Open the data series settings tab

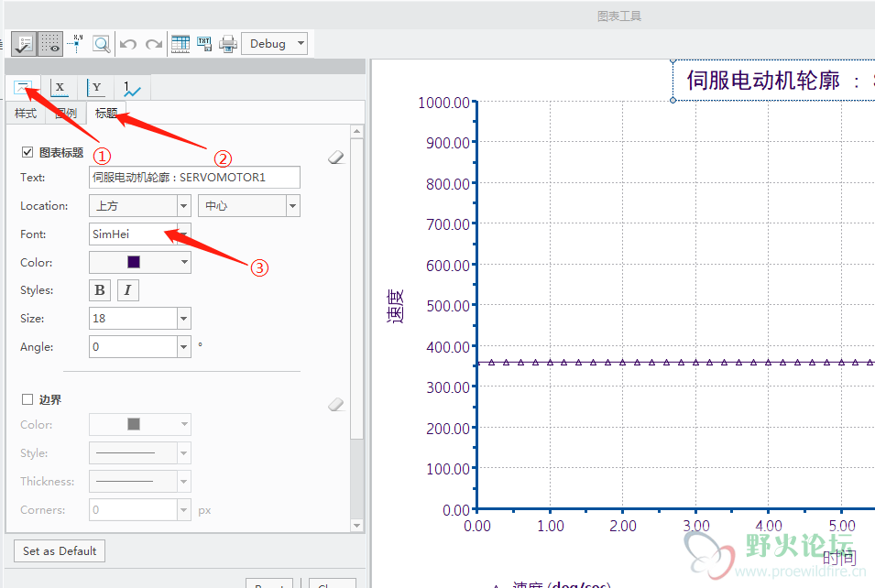pos(132,88)
